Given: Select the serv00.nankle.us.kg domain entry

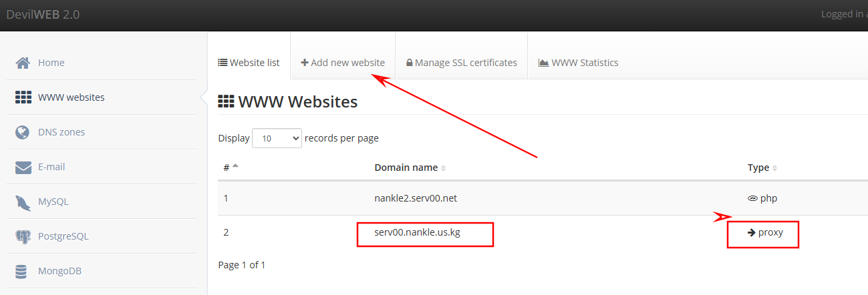Looking at the screenshot, I should (417, 233).
